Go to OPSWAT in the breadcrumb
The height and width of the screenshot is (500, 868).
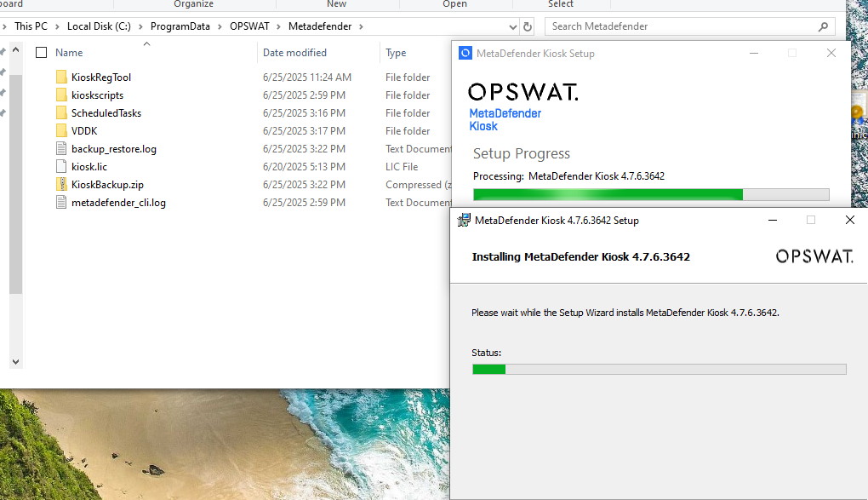(x=249, y=26)
